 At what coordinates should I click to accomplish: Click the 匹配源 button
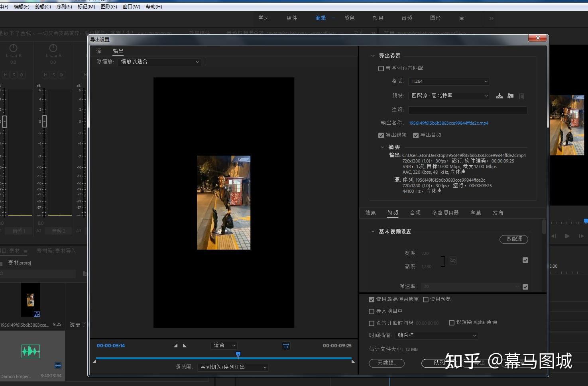[513, 239]
